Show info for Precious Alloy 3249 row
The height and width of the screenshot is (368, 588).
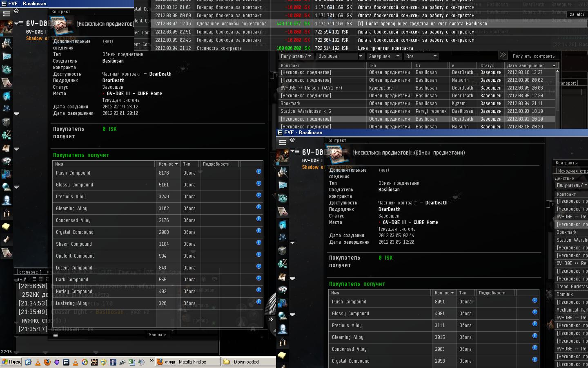click(x=259, y=195)
